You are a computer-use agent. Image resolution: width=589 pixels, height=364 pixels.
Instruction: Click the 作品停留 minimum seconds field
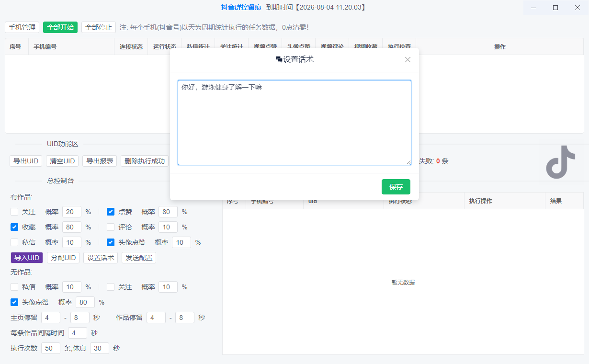[156, 318]
